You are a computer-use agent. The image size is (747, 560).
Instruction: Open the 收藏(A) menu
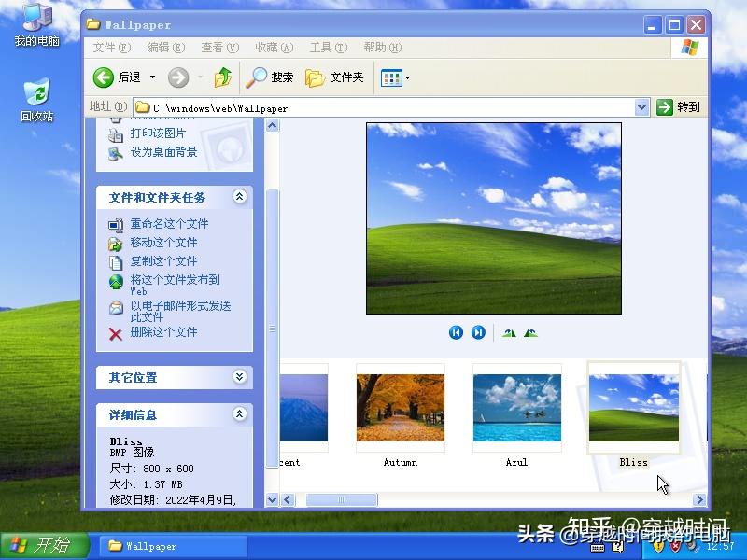tap(274, 48)
